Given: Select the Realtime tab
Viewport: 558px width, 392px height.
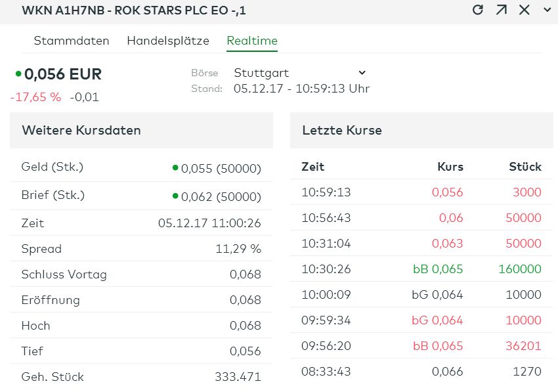Looking at the screenshot, I should tap(251, 41).
